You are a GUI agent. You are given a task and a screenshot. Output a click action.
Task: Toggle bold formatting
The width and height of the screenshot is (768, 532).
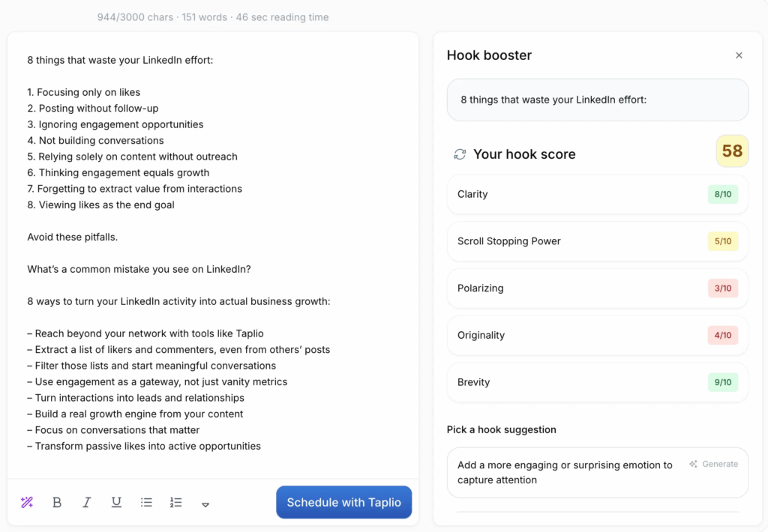[57, 503]
